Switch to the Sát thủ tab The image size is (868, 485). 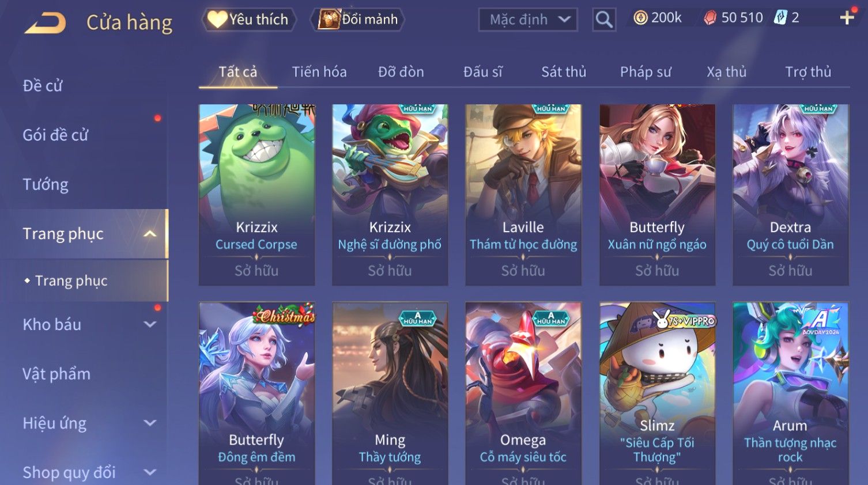[563, 72]
